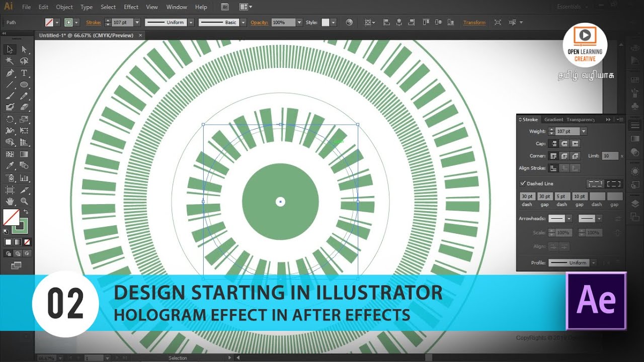
Task: Pick the Eraser tool
Action: tap(24, 108)
